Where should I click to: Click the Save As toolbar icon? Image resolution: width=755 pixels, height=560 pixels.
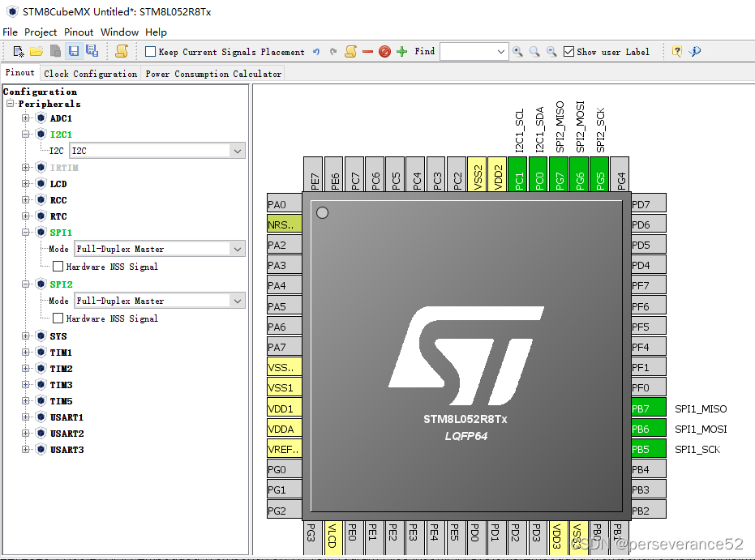coord(92,51)
